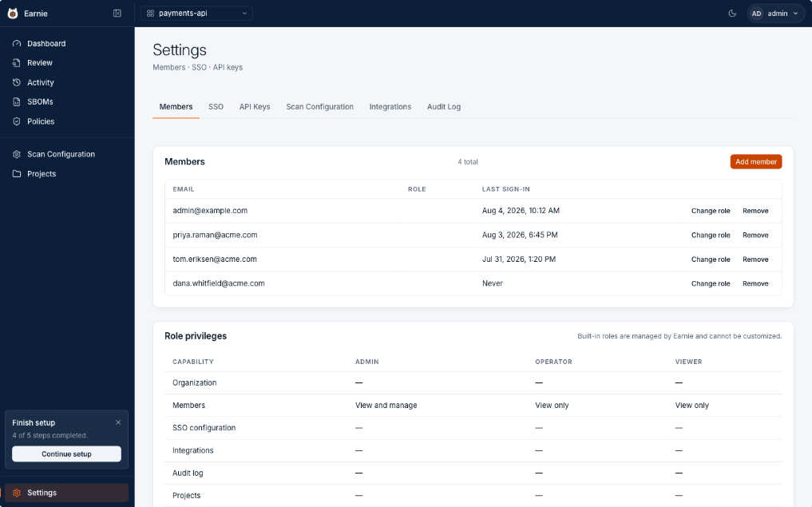Click the EMAIL column header
Screen dimensions: 812x507
click(184, 189)
